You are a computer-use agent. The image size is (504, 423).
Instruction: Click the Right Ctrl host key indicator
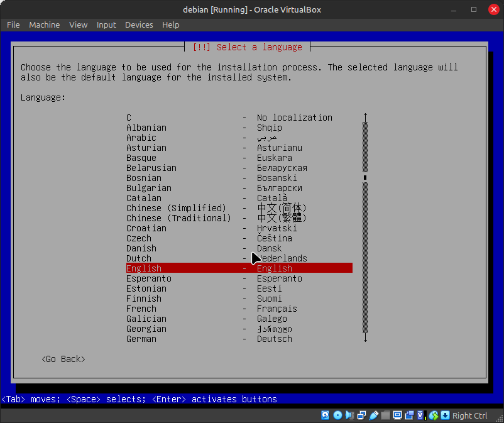coord(469,415)
